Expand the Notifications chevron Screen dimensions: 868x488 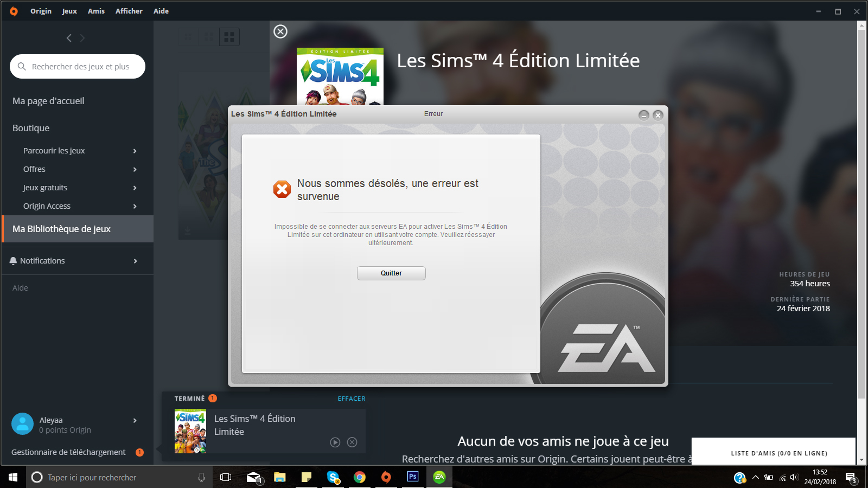click(x=136, y=261)
